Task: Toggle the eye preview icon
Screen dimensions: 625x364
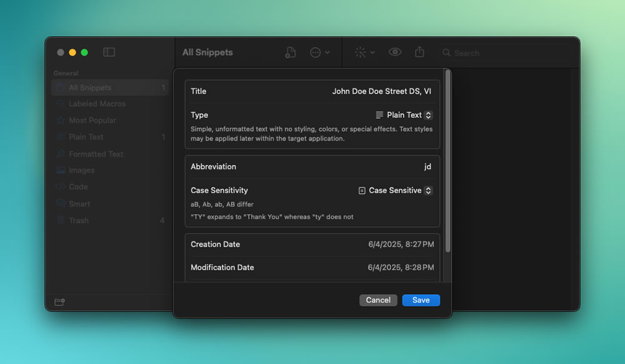Action: click(x=394, y=52)
